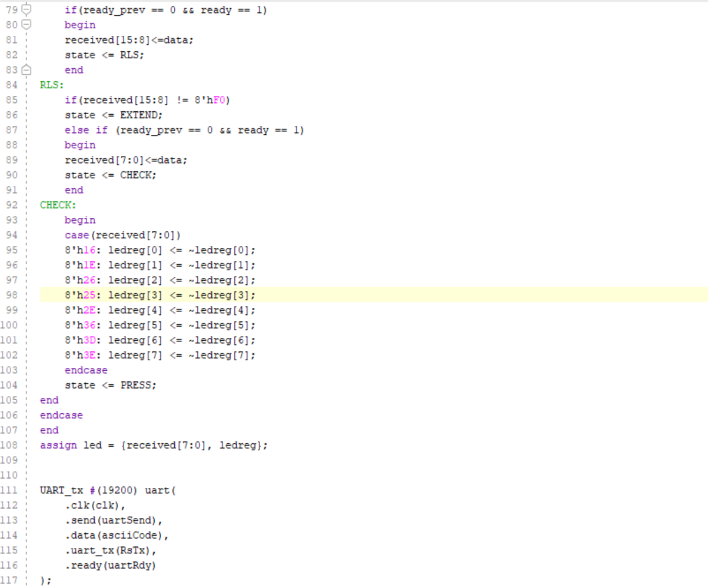Click the received[7:0]<=data; line

click(x=126, y=160)
